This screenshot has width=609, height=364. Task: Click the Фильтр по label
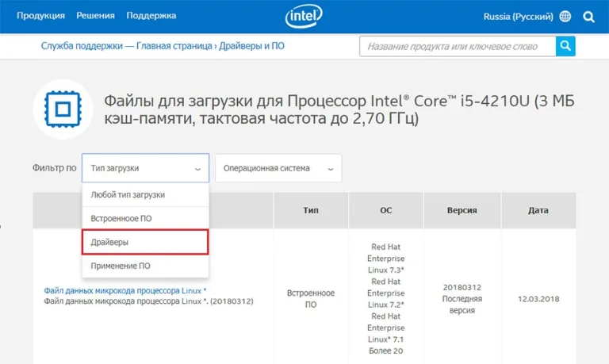[x=55, y=168]
